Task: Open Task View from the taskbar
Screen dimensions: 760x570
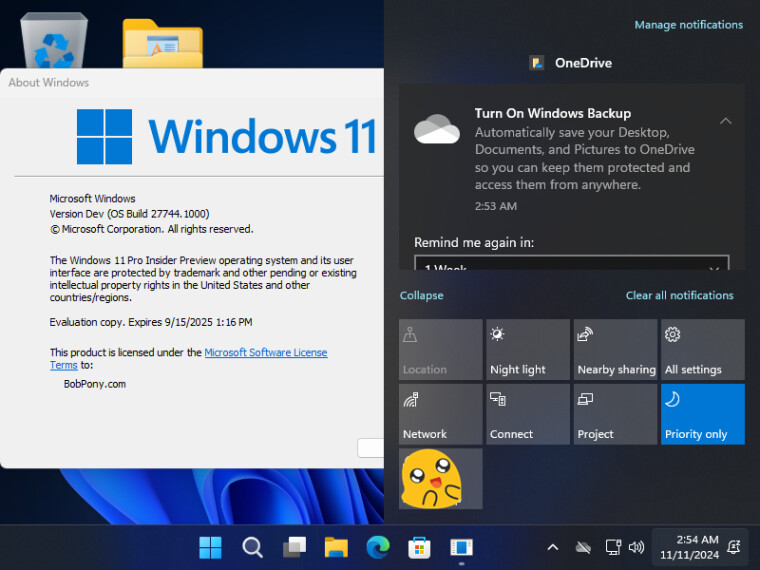Action: coord(294,548)
